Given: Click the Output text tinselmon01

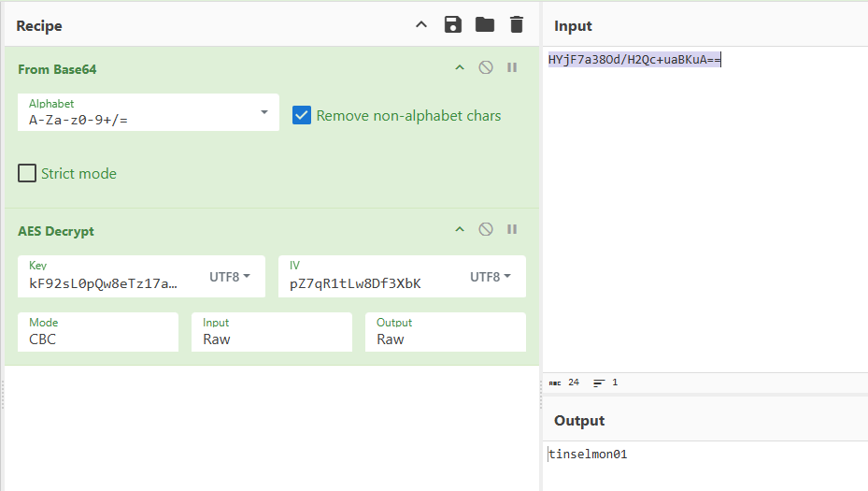Looking at the screenshot, I should click(588, 455).
